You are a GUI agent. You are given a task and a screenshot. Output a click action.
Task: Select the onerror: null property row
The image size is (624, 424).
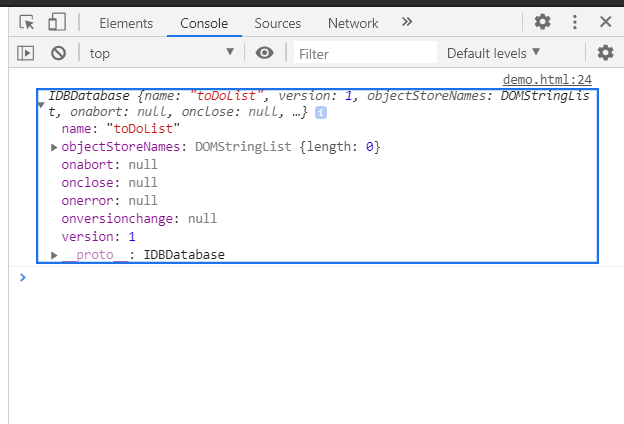[109, 200]
